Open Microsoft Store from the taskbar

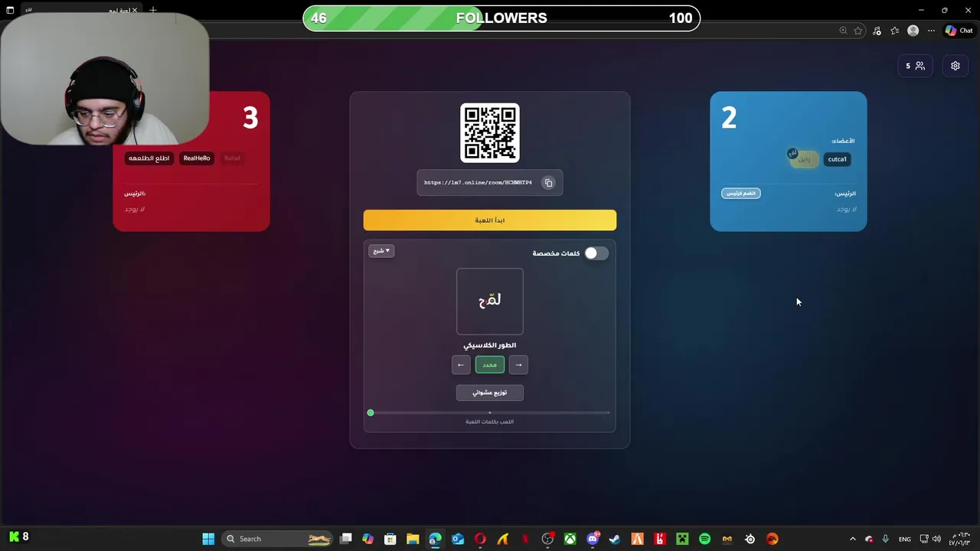point(390,539)
